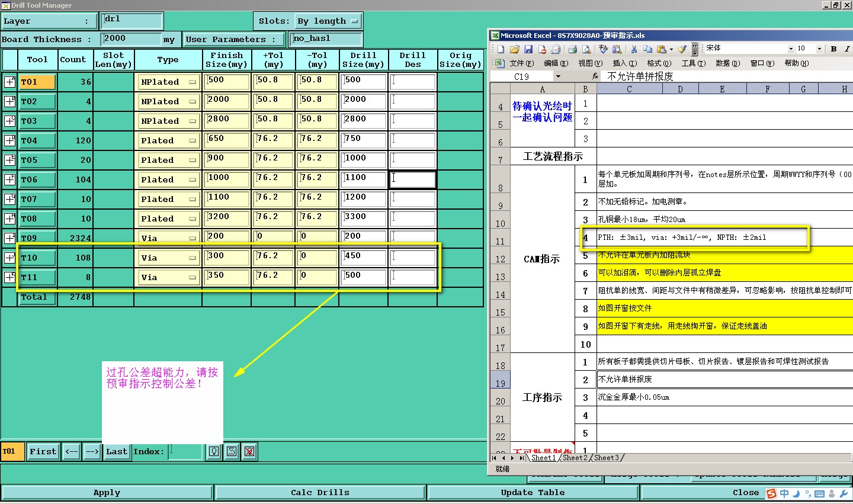Open the Excel font size dropdown arrow

pyautogui.click(x=819, y=49)
